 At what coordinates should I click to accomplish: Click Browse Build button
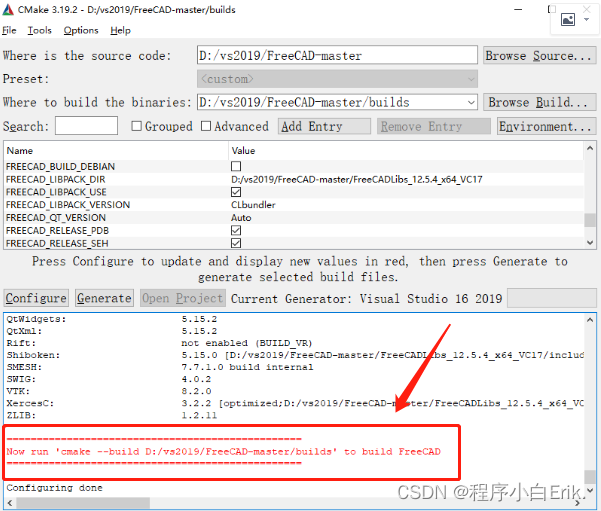(540, 102)
